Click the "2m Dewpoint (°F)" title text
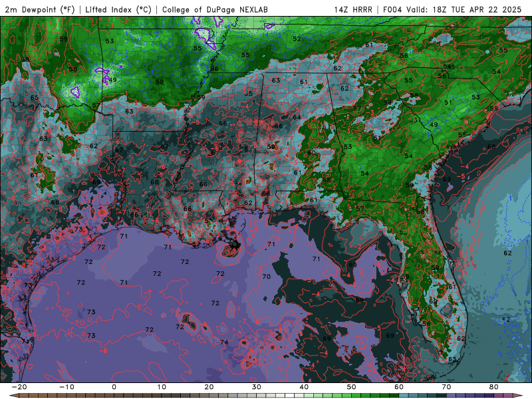The image size is (532, 399). (x=40, y=9)
